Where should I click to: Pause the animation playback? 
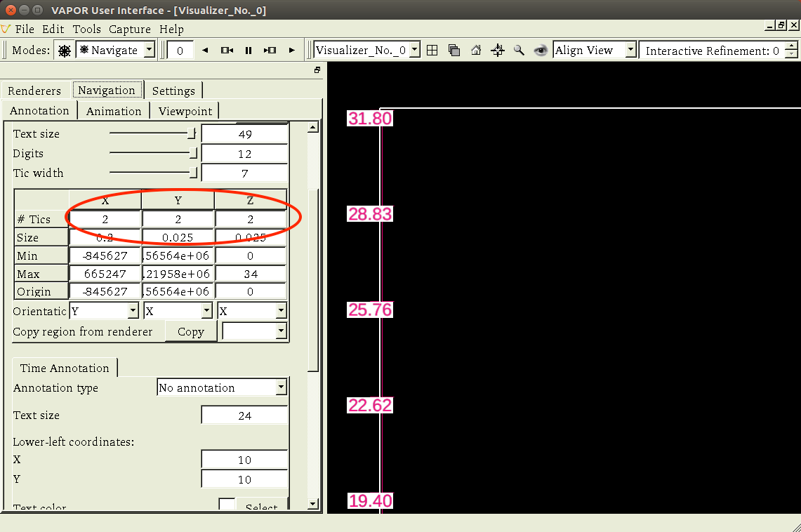(249, 50)
